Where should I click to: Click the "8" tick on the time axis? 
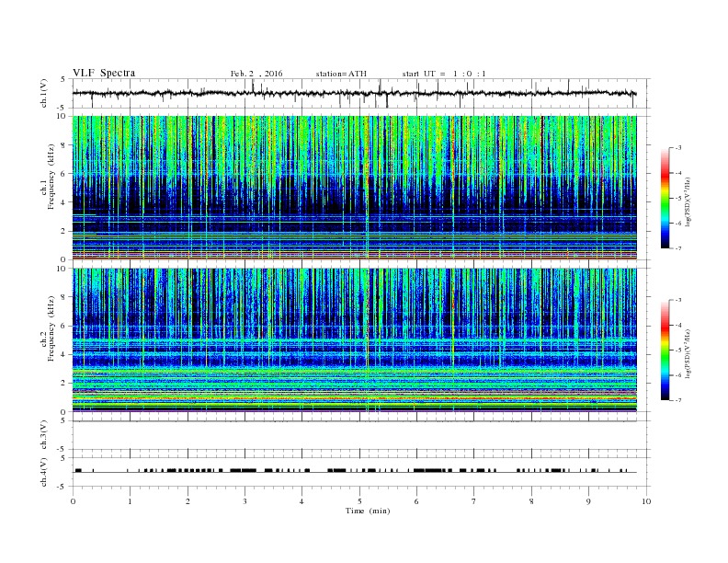[x=531, y=501]
